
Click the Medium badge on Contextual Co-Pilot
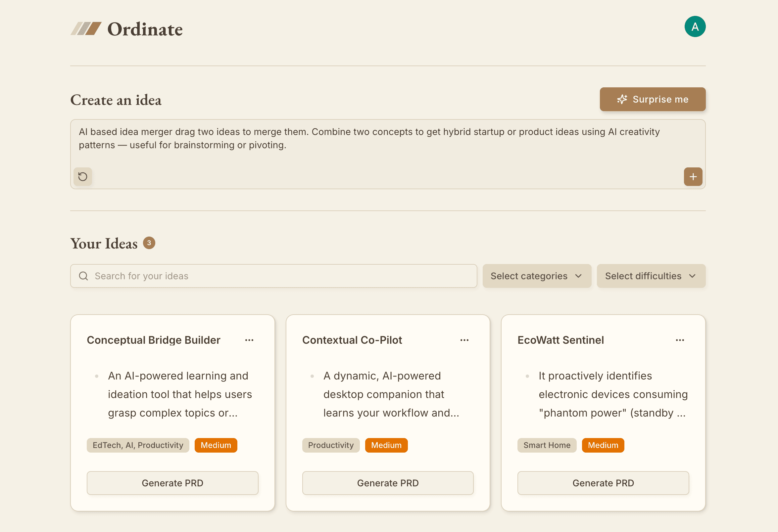(386, 445)
